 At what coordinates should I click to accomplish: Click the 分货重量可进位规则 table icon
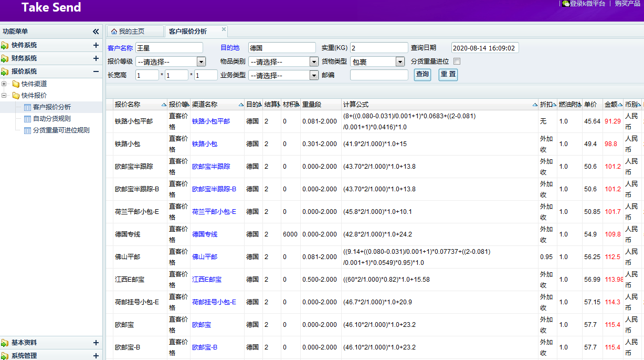point(27,130)
